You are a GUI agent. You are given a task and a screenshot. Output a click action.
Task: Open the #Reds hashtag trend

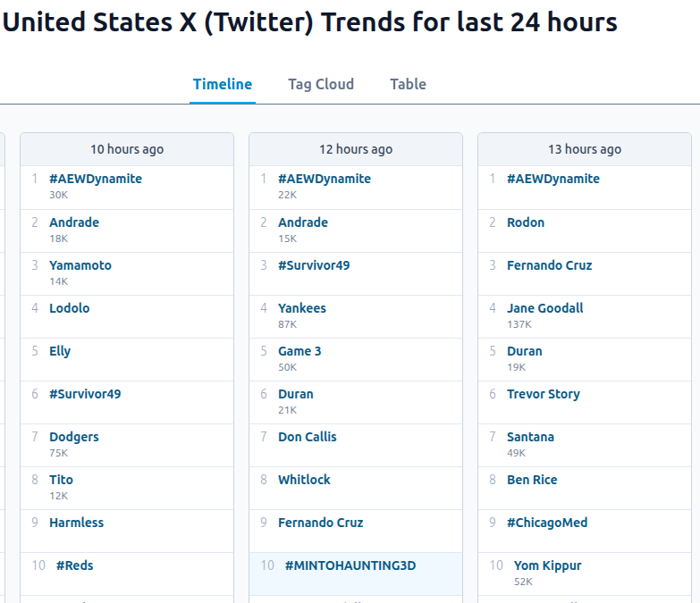click(74, 565)
